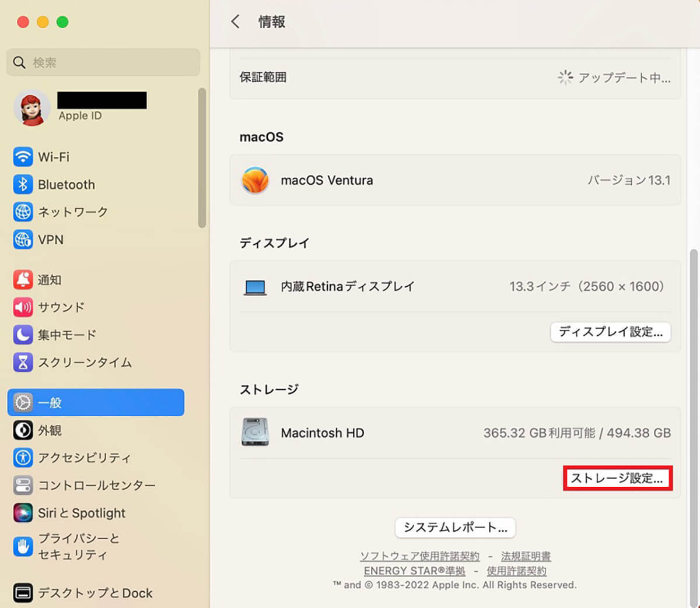Viewport: 700px width, 608px height.
Task: Open ディスプレイ設定... button
Action: 611,332
